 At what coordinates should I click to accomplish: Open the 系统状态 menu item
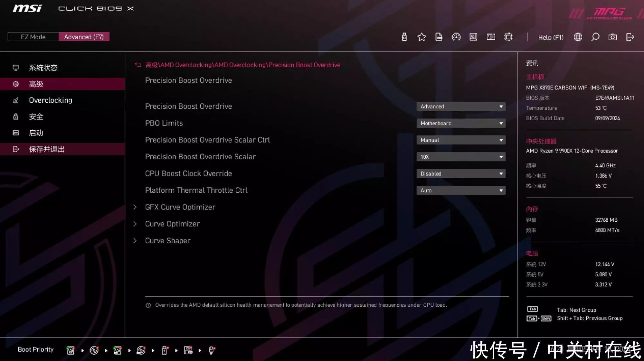62,68
